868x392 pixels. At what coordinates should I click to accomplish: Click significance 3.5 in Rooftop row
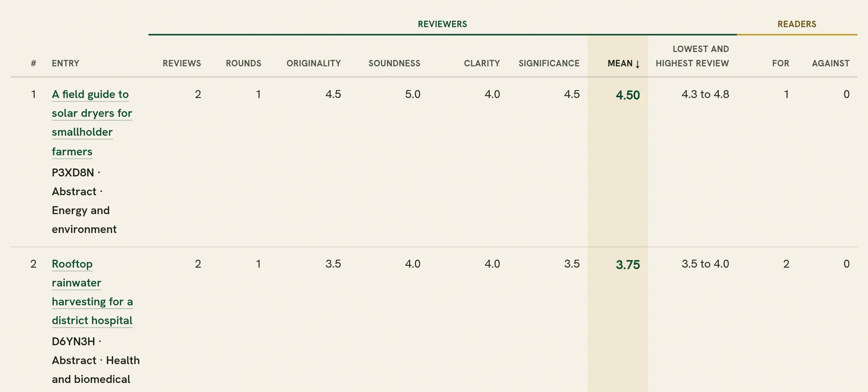coord(572,264)
